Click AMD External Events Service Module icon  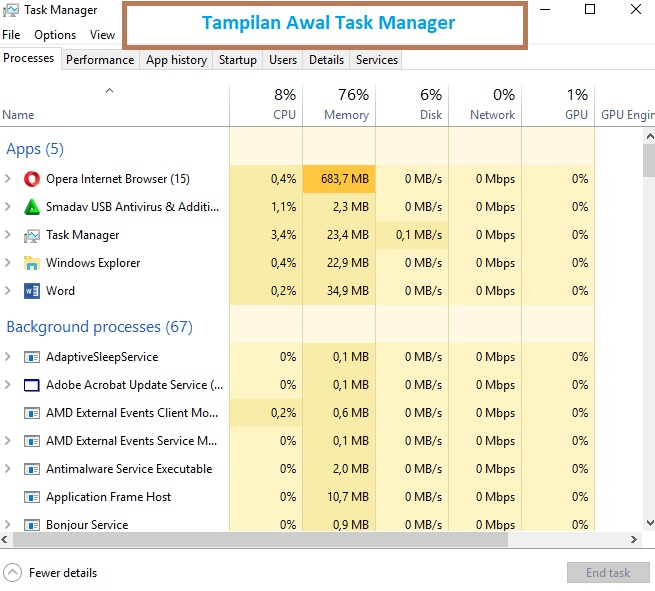(32, 441)
